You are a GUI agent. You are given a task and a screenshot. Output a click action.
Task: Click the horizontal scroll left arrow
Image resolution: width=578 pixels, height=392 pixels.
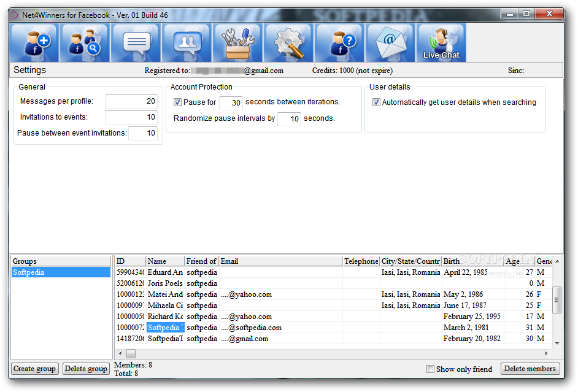coord(120,353)
